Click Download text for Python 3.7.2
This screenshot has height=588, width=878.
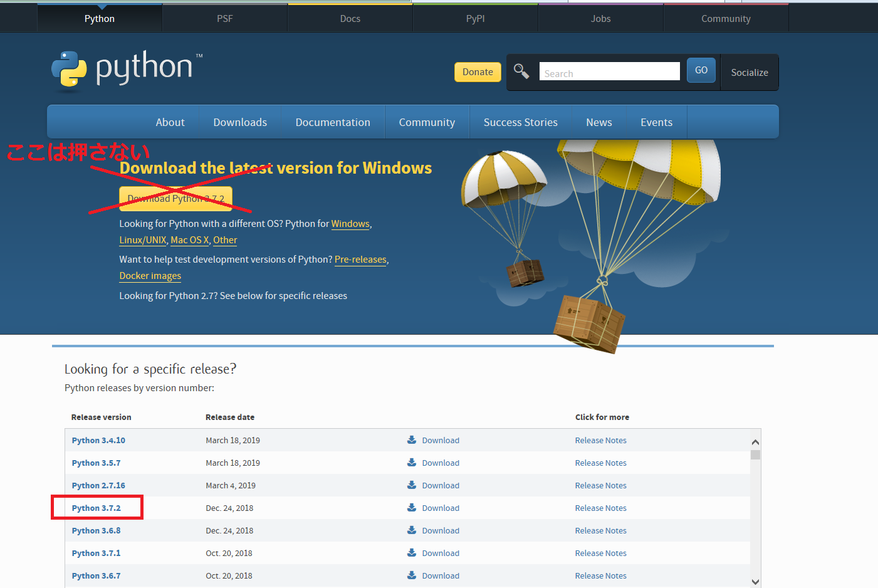pyautogui.click(x=441, y=508)
